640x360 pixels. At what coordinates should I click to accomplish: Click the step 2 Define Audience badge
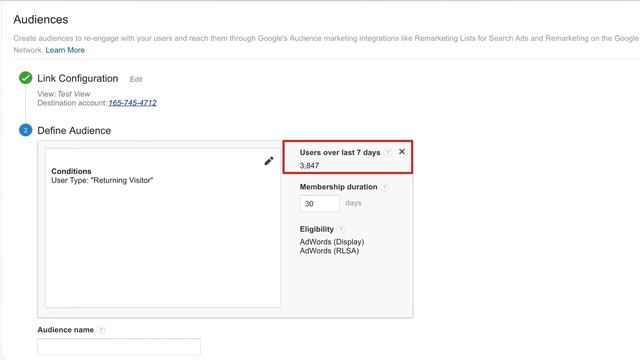[x=26, y=130]
